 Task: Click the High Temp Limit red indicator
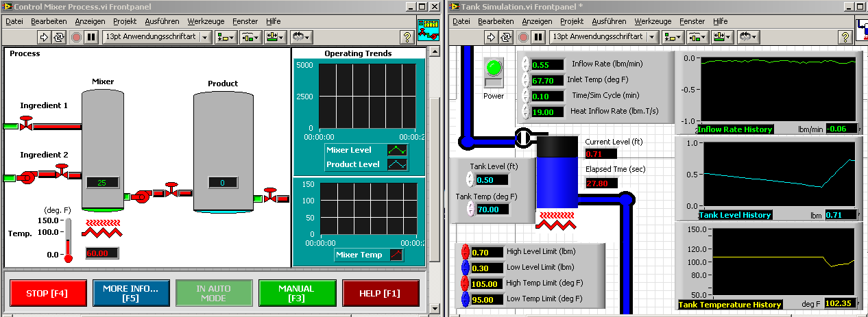point(464,283)
